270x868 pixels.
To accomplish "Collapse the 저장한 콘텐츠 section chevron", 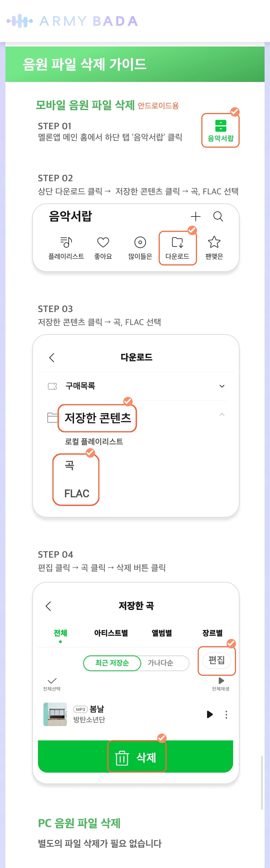I will (x=222, y=415).
